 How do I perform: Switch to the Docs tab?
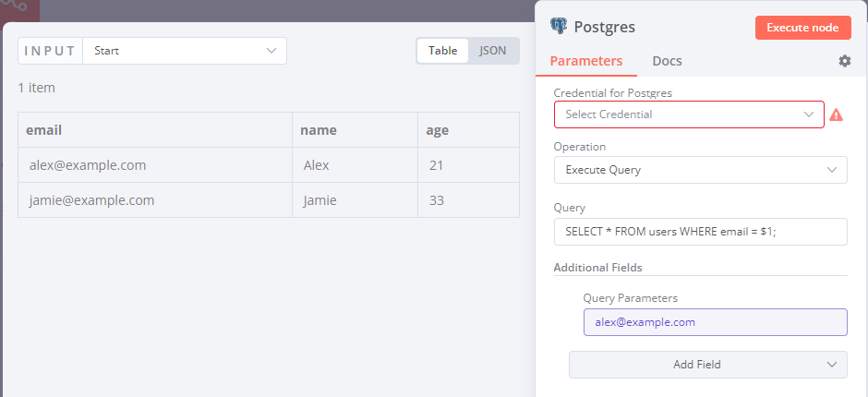click(x=667, y=62)
